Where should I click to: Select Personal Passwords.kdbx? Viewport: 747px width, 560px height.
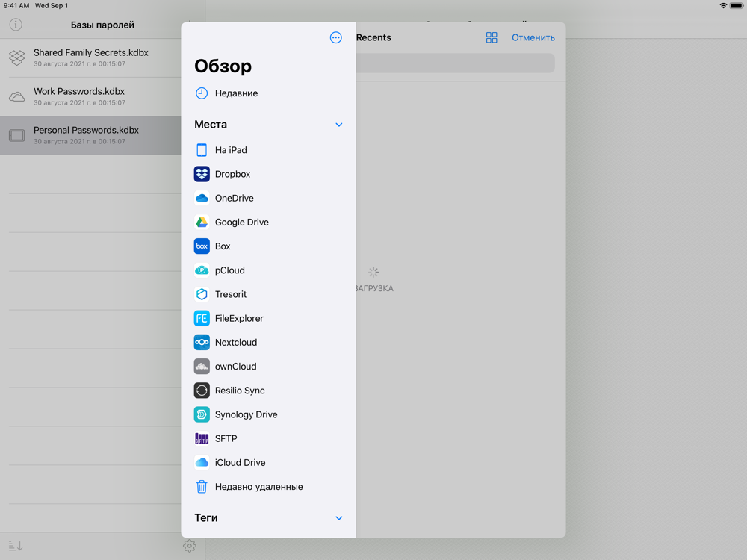[x=90, y=136]
